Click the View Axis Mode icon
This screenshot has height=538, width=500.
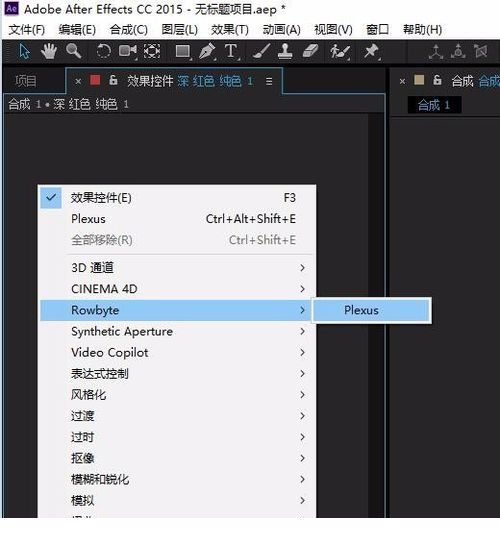[x=481, y=51]
